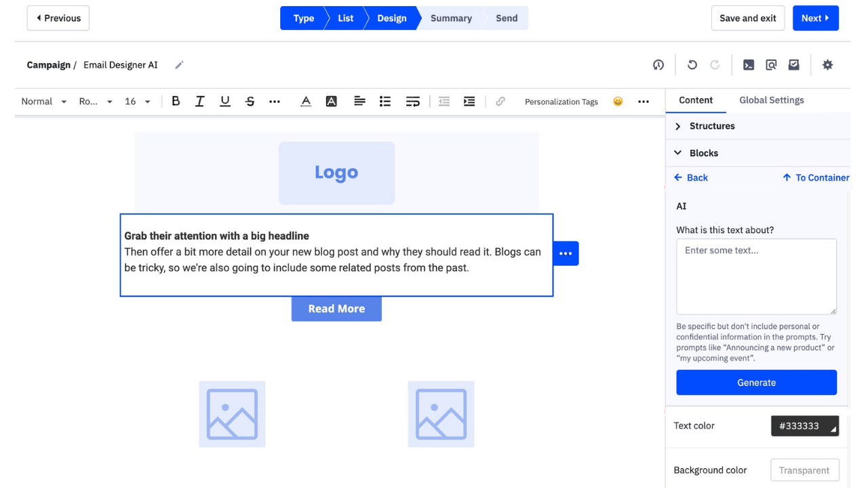Toggle bold formatting in the text toolbar
The height and width of the screenshot is (488, 868).
click(x=176, y=101)
